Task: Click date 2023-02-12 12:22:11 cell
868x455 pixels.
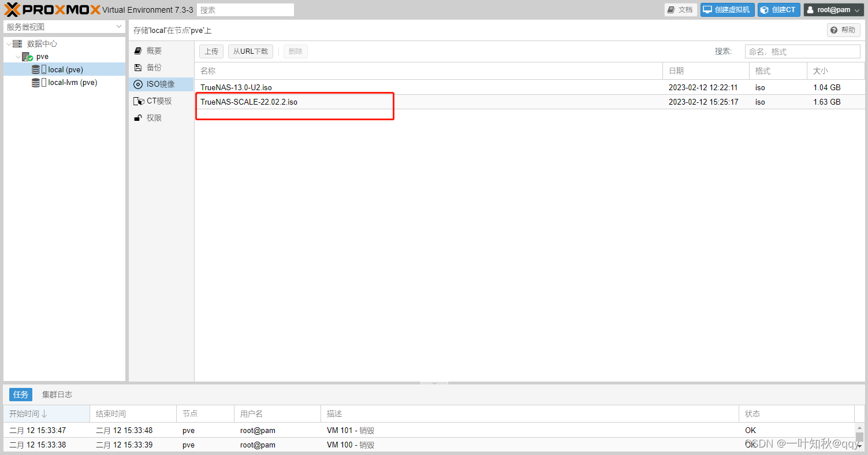Action: point(703,87)
